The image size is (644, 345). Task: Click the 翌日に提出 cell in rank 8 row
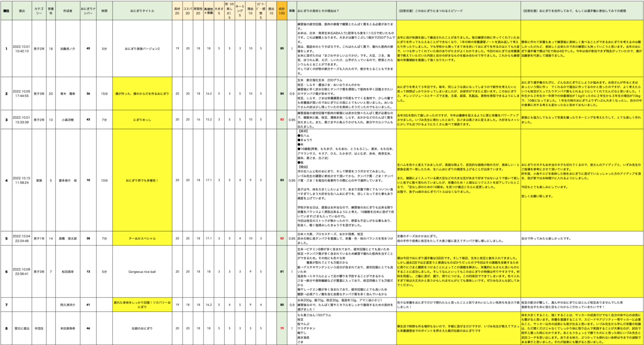(x=21, y=328)
